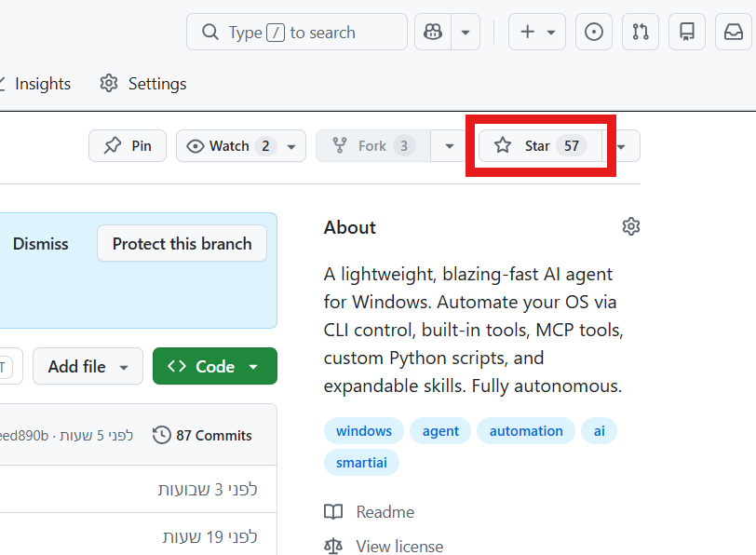Open the Pull requests icon in header
This screenshot has height=555, width=756.
point(641,32)
